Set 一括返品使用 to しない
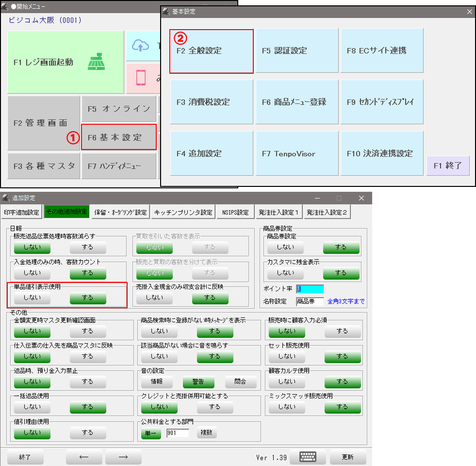 (x=32, y=407)
